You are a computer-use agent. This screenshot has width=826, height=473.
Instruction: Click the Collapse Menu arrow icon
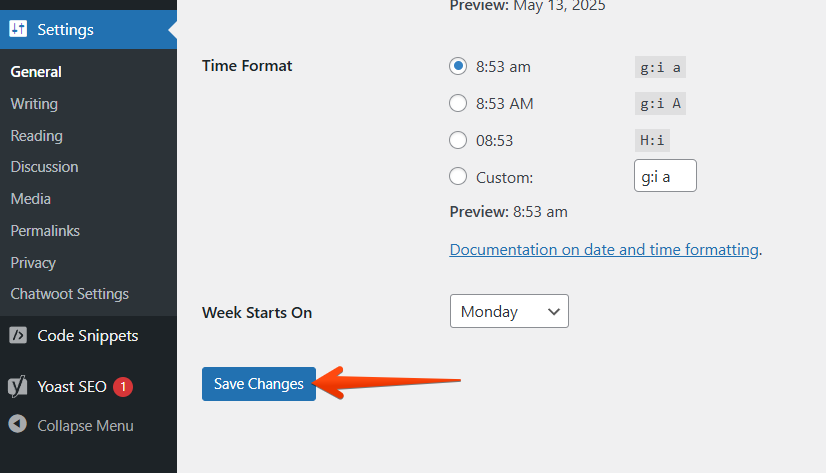pos(18,425)
